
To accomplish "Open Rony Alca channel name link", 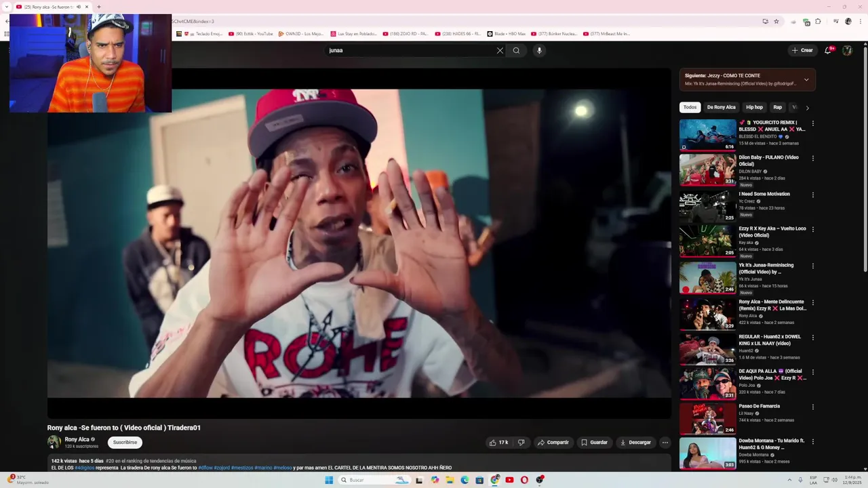I will point(77,439).
